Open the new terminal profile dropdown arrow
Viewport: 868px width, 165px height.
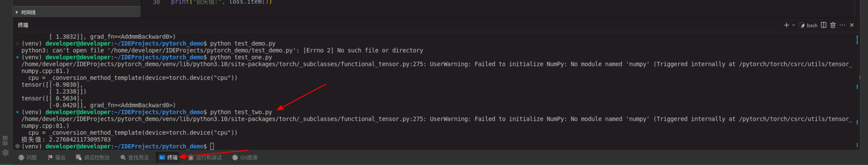[x=793, y=25]
